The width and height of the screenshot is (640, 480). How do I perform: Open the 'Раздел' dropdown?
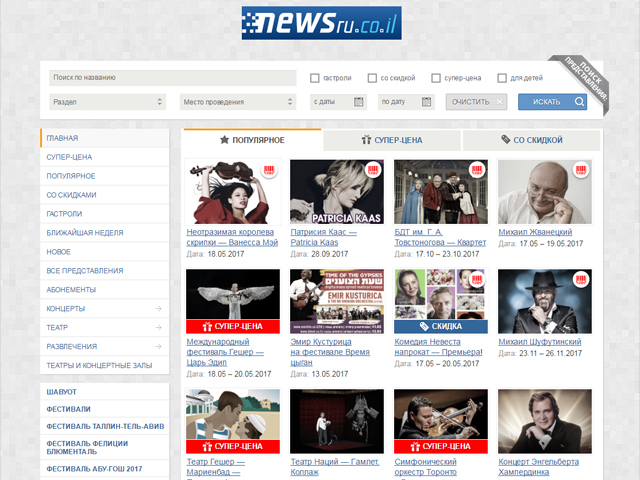pyautogui.click(x=108, y=102)
